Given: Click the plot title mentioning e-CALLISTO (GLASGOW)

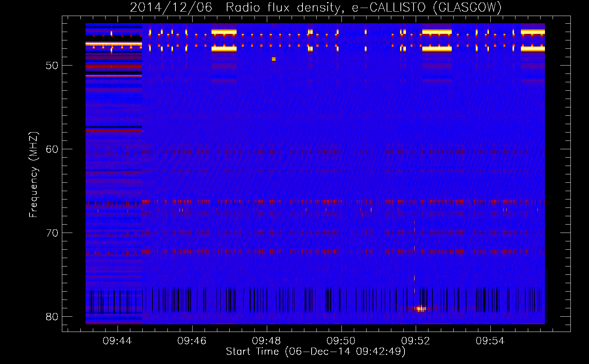Looking at the screenshot, I should (x=316, y=7).
